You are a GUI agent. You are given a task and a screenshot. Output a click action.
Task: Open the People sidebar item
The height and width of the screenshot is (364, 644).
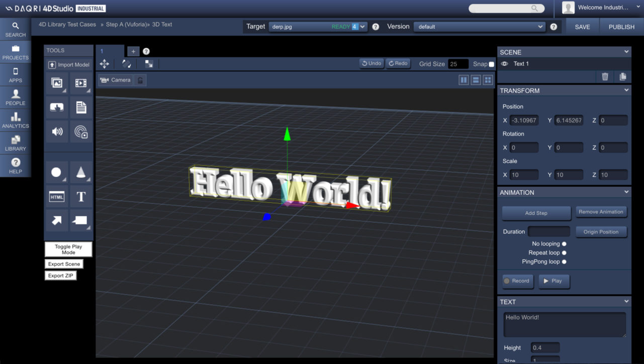(16, 97)
